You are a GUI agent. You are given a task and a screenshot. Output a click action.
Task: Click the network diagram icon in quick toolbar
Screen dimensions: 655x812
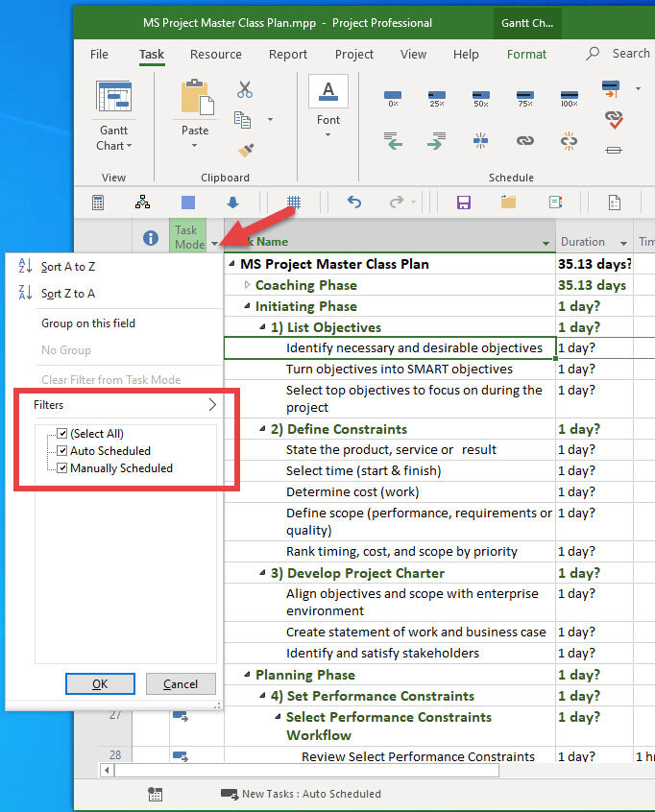[142, 202]
